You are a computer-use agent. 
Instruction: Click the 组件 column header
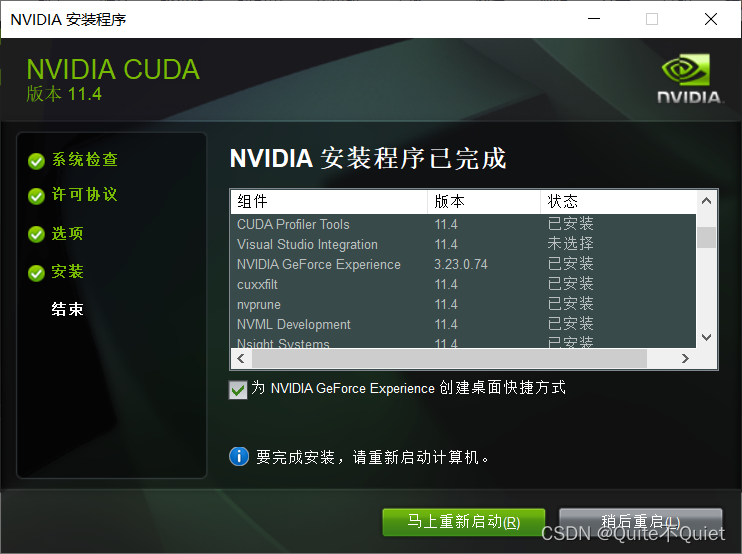click(329, 202)
